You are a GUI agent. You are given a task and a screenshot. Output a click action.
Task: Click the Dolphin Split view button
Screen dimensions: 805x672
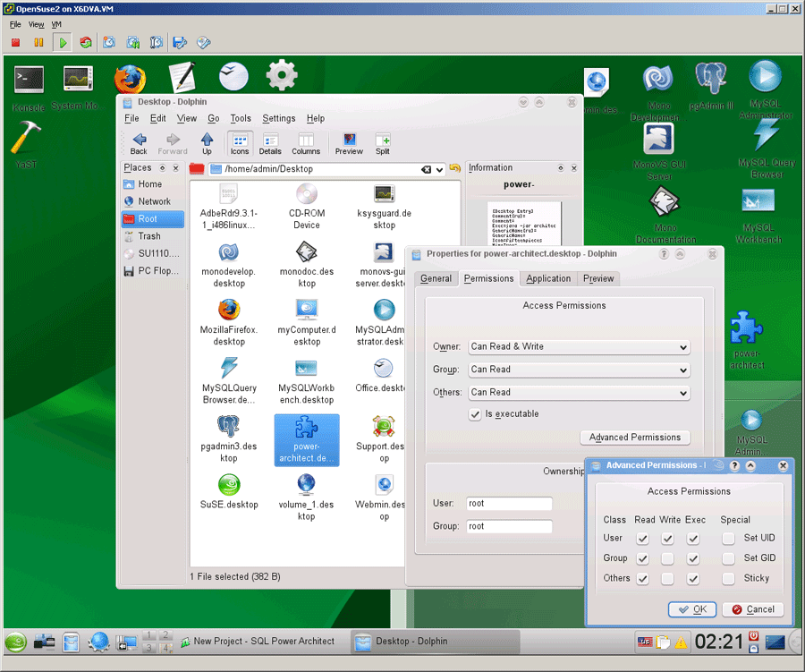383,143
